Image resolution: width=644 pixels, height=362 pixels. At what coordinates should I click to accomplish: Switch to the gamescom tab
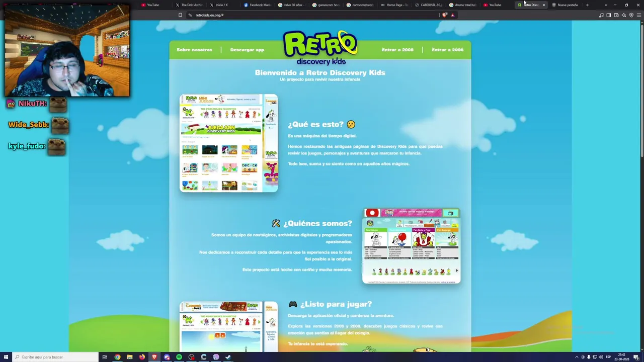coord(326,5)
